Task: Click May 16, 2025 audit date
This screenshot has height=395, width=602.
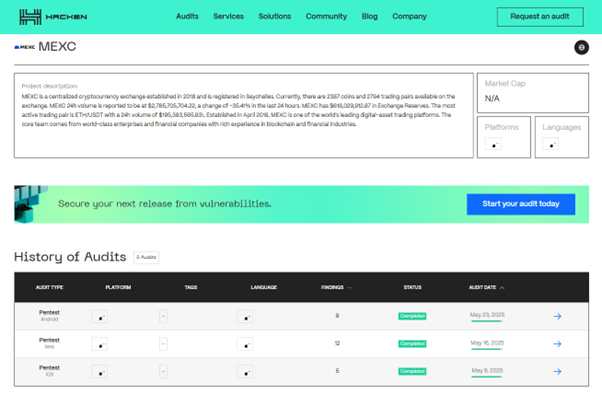Action: 487,343
